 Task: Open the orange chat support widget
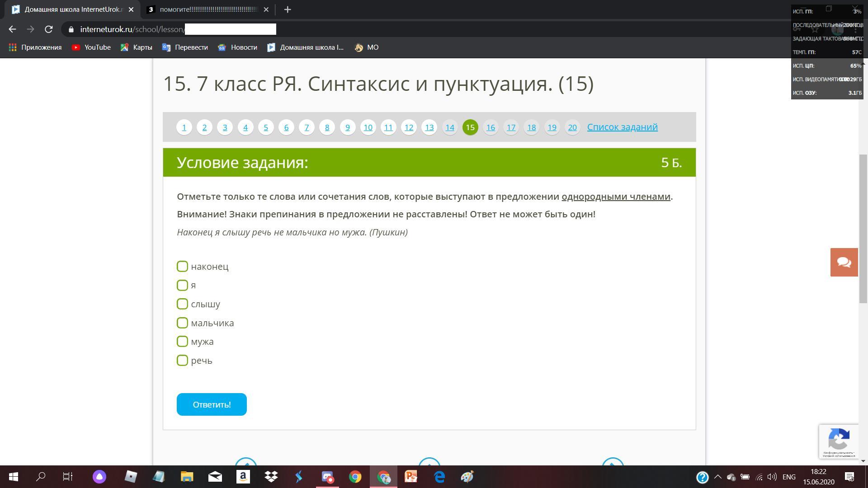pos(844,262)
